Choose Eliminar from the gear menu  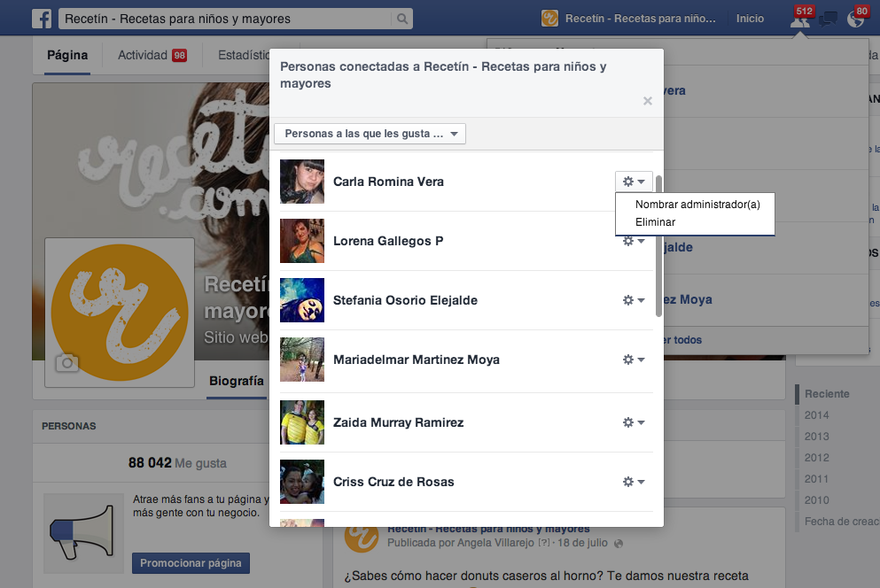[655, 222]
